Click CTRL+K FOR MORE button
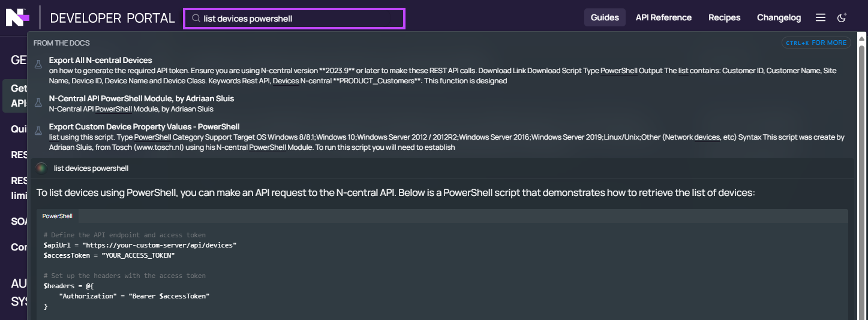This screenshot has width=868, height=320. click(x=816, y=43)
